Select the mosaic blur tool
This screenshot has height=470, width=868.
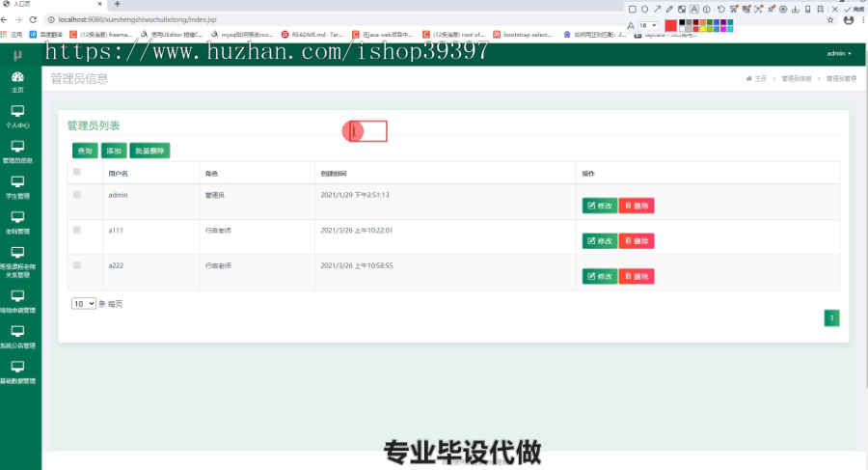click(x=682, y=10)
